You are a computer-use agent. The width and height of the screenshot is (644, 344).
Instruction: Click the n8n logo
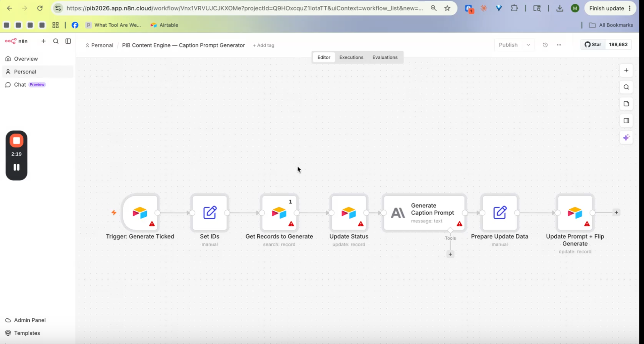[x=16, y=41]
